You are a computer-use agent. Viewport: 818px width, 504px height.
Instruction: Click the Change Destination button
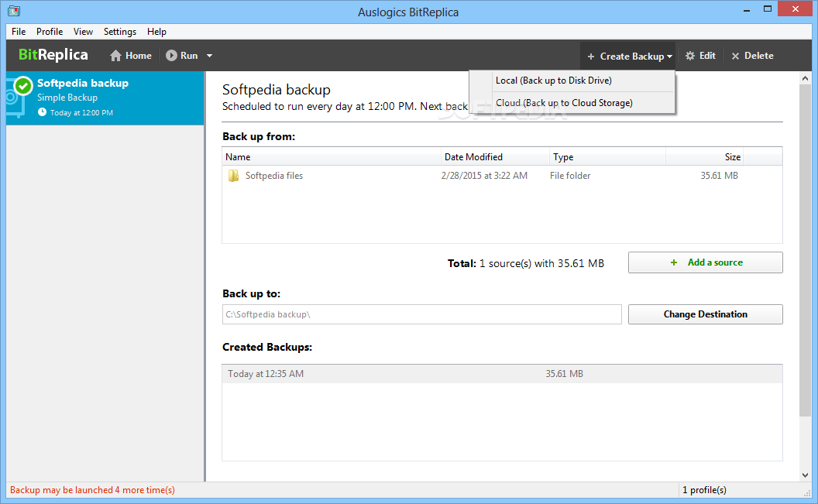pos(706,314)
